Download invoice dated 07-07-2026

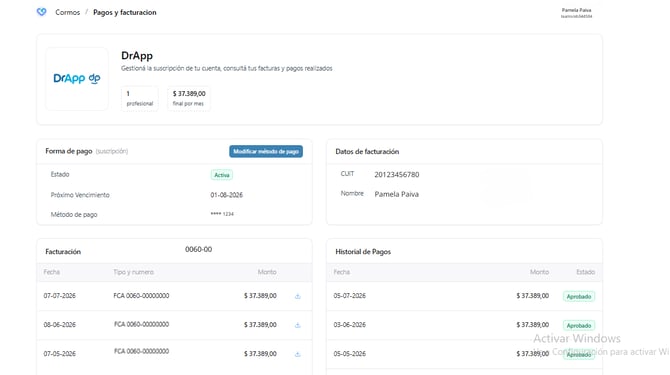(x=298, y=296)
